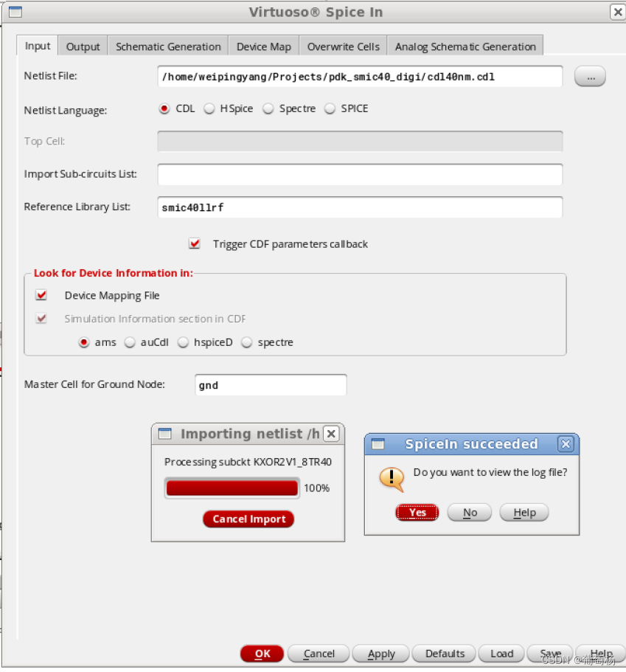Click the import progress bar at 100%
Viewport: 626px width, 672px height.
click(x=232, y=488)
